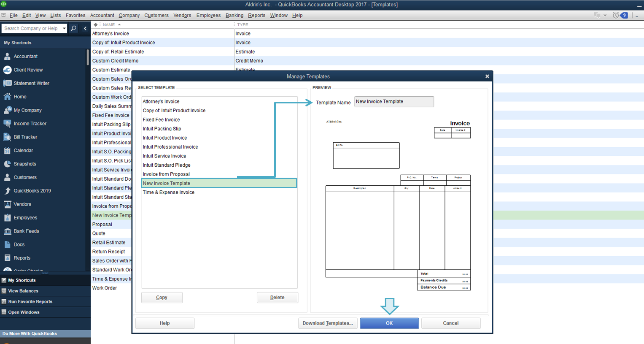Click OK in Manage Templates
Screen dimensions: 644x344
tap(389, 323)
